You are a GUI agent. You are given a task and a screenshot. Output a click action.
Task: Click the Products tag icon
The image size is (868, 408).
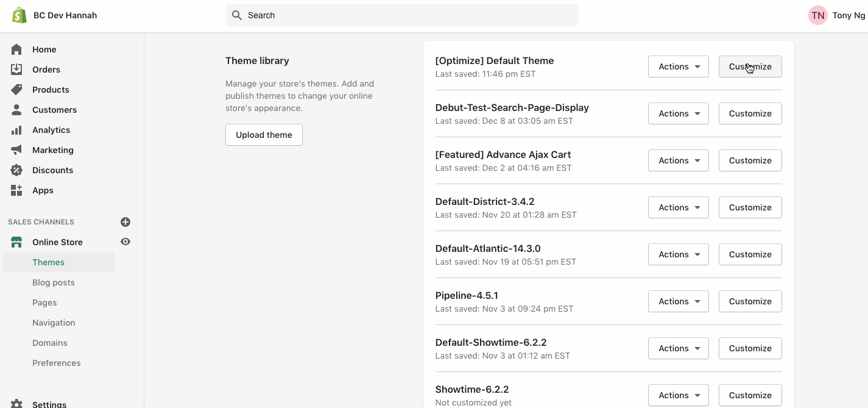coord(16,90)
